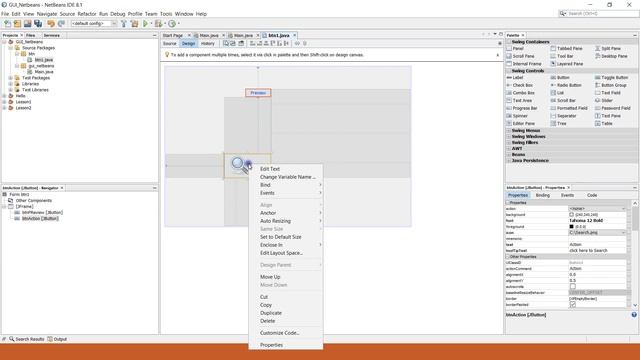Choose Change Variable Name in context menu
This screenshot has height=360, width=640.
tap(288, 177)
